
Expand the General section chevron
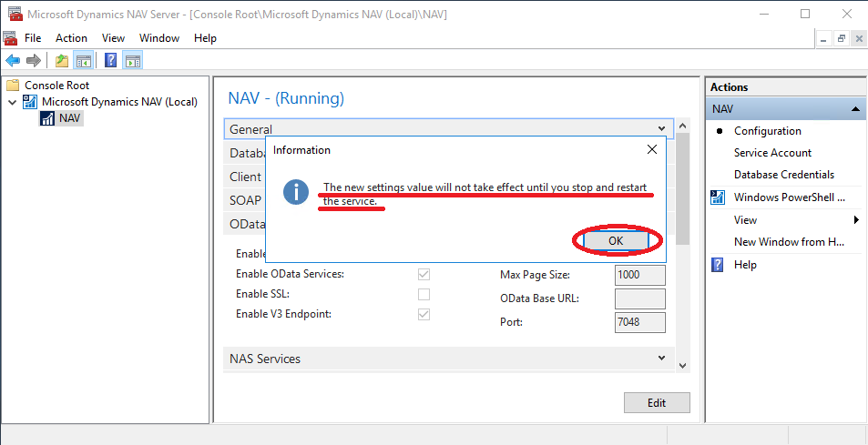pos(661,129)
